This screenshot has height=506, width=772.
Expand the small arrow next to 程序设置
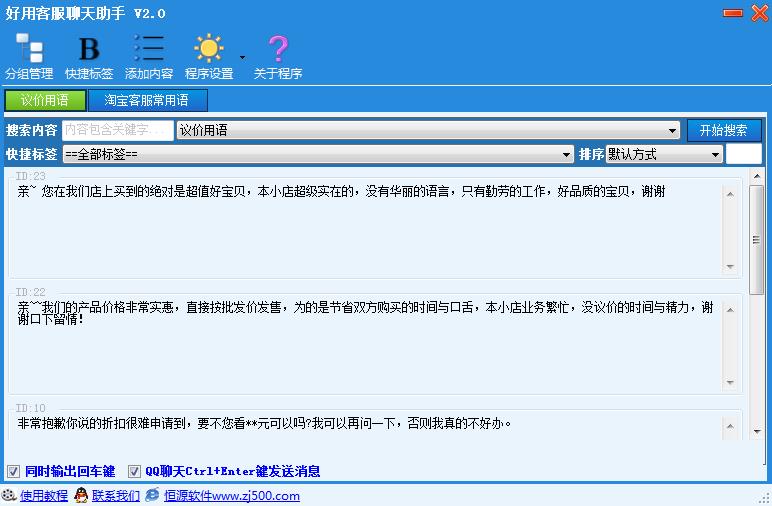(x=242, y=58)
